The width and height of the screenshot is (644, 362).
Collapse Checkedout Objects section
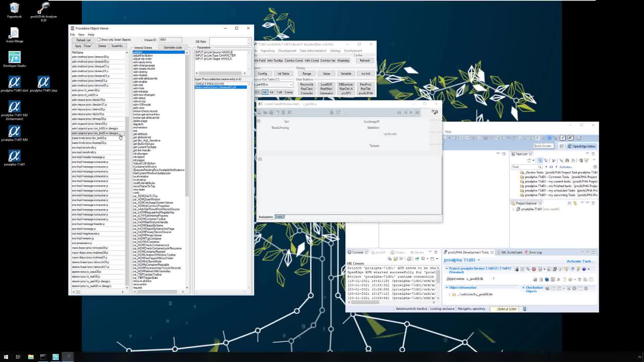click(x=523, y=288)
